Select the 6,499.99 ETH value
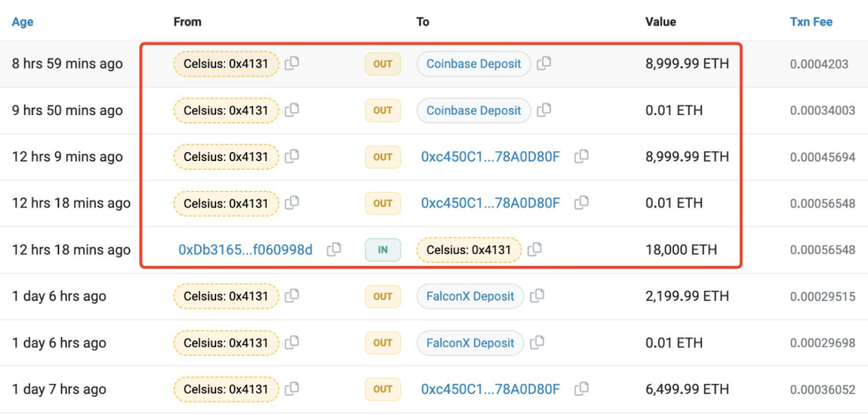Image resolution: width=868 pixels, height=415 pixels. point(687,389)
